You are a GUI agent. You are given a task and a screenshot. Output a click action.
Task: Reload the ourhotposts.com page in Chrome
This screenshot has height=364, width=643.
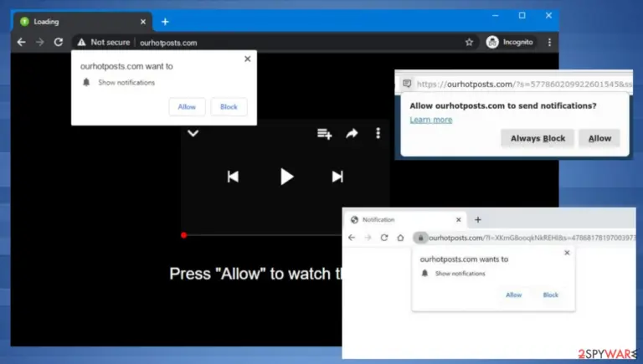point(59,42)
